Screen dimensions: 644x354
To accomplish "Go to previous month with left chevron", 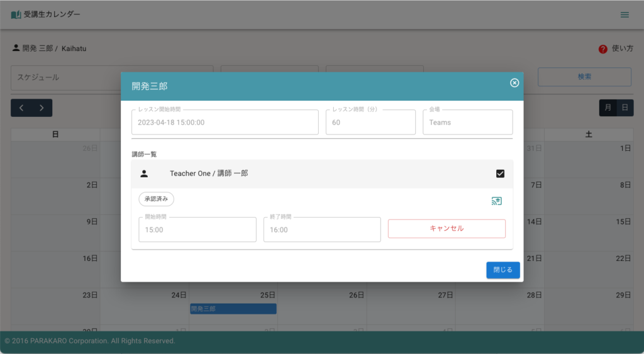I will [21, 108].
